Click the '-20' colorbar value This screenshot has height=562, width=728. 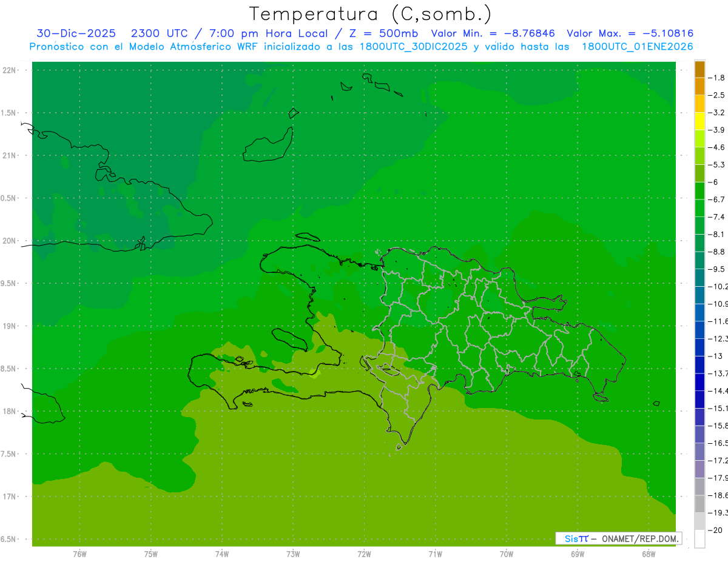coord(716,530)
